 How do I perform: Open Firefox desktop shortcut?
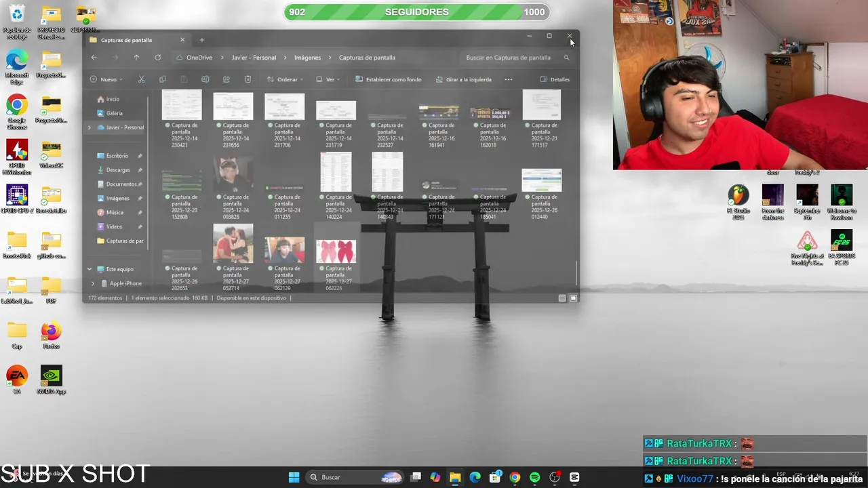point(51,335)
